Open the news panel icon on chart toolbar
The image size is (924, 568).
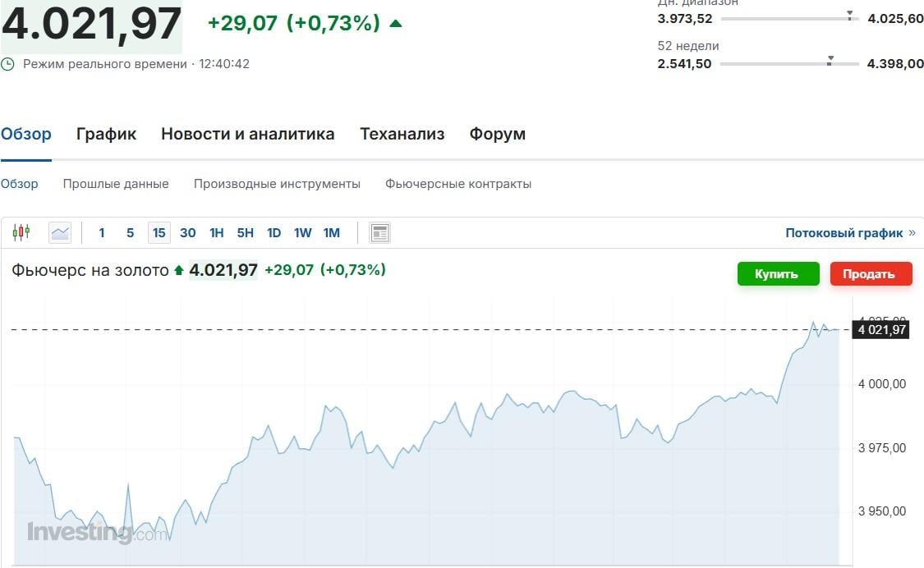[x=379, y=232]
